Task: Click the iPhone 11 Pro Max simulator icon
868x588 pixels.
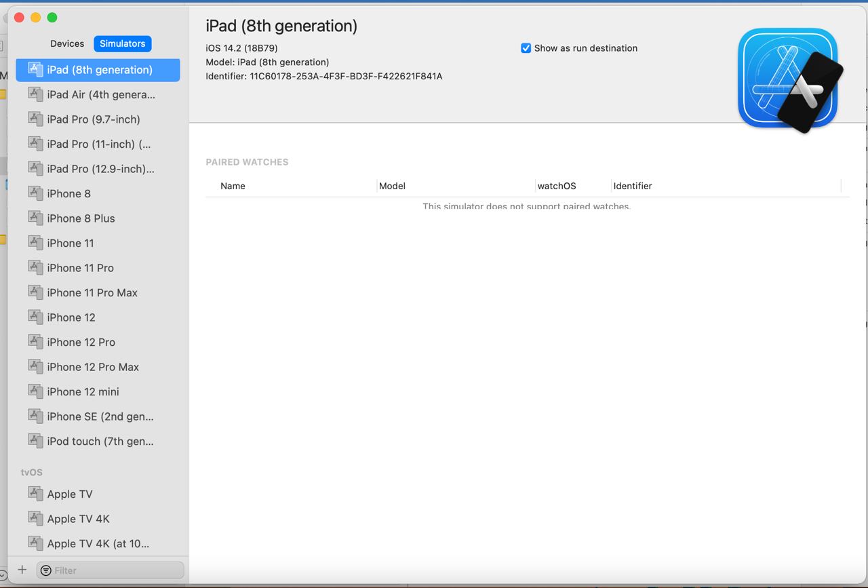Action: (35, 292)
